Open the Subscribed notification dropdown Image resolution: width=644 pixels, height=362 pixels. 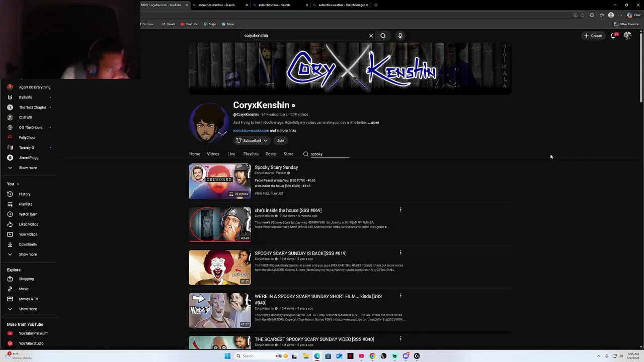252,141
